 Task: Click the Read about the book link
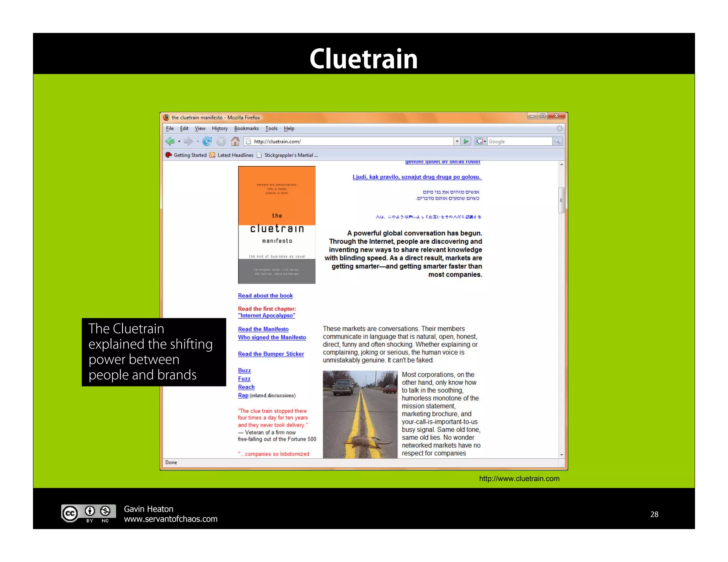[265, 296]
